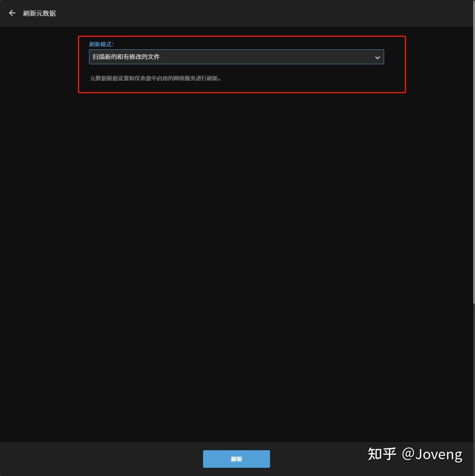This screenshot has height=476, width=475.
Task: Click the @Joveng watermark text
Action: [432, 454]
